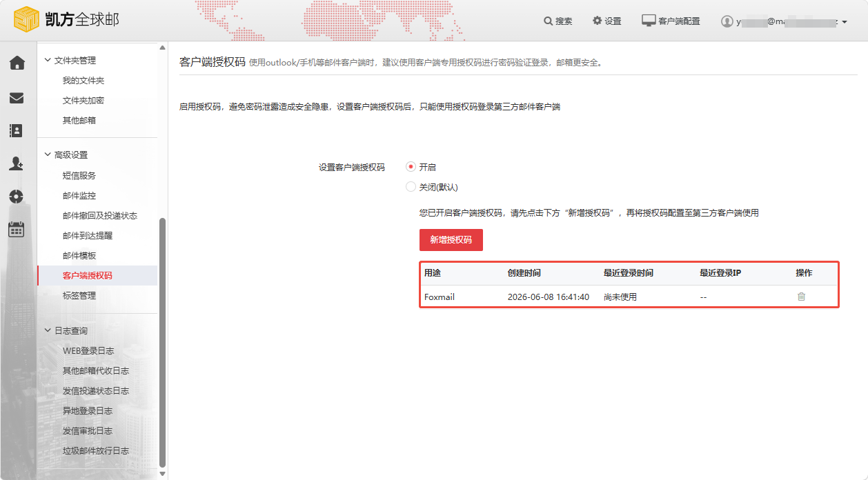Open the account dropdown arrow in header

(x=845, y=22)
